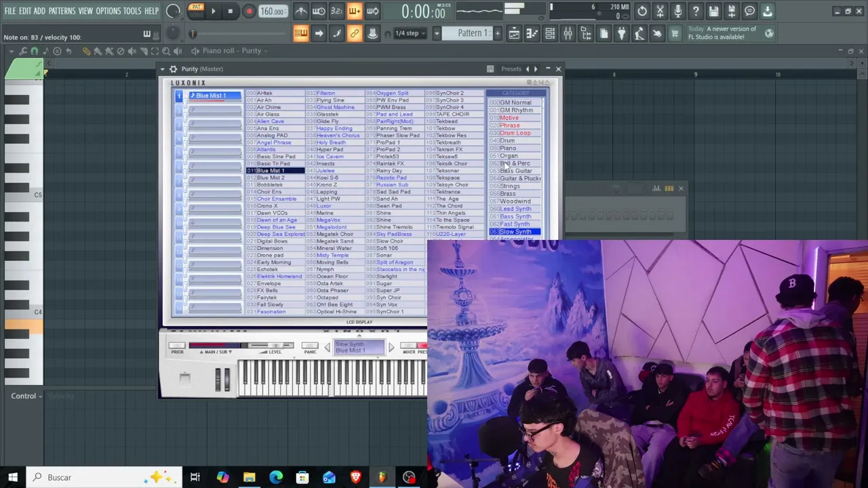Go to previous preset arrow in Purity

(x=528, y=68)
